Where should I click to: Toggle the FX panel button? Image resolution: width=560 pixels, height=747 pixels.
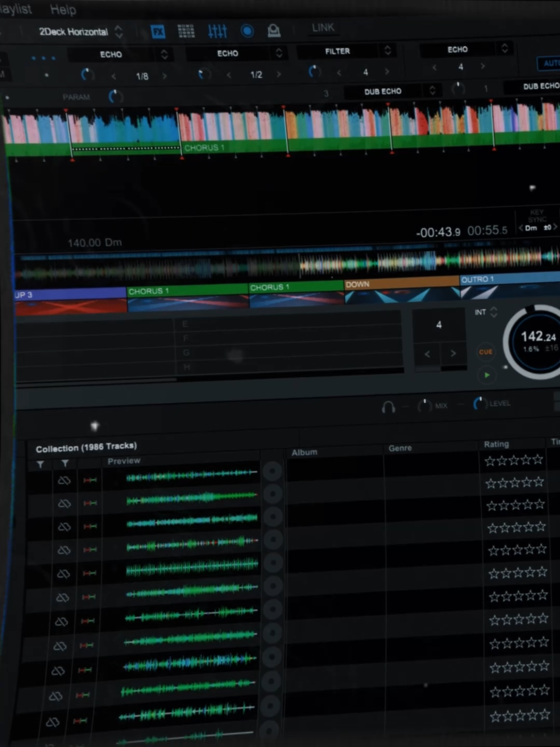(158, 32)
